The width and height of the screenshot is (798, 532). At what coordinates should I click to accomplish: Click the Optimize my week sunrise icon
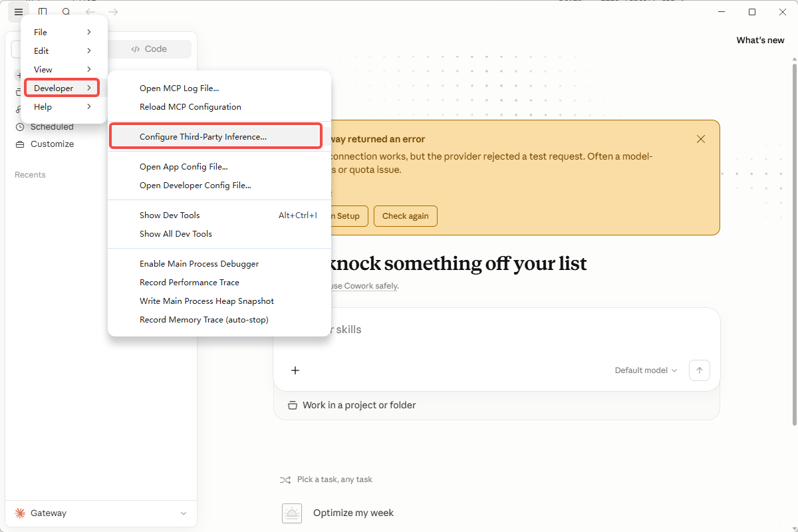point(292,513)
